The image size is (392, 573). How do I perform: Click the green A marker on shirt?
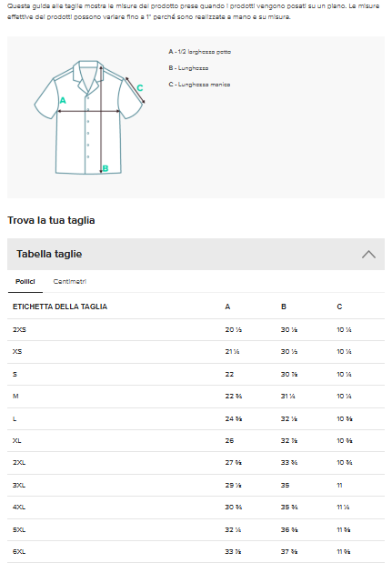click(63, 100)
